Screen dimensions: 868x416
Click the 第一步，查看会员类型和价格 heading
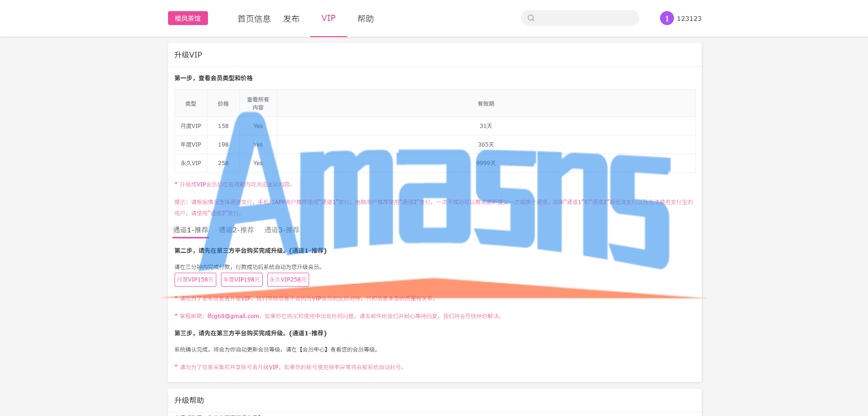(214, 78)
